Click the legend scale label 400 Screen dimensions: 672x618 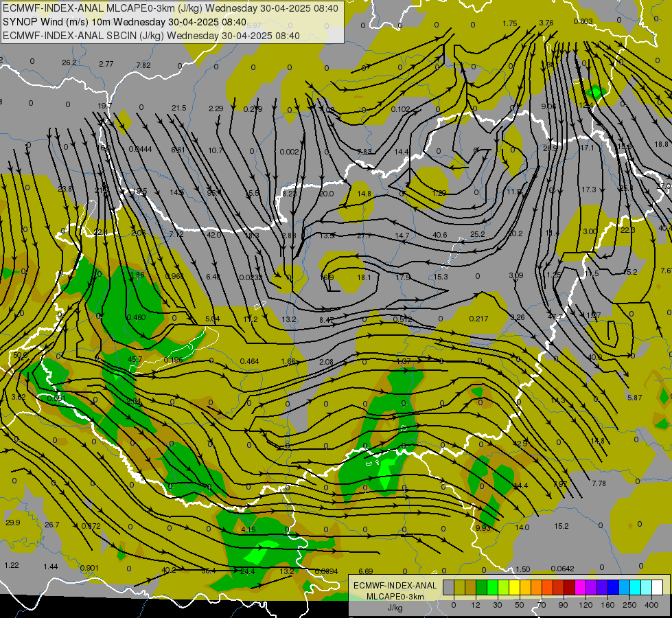click(x=651, y=605)
